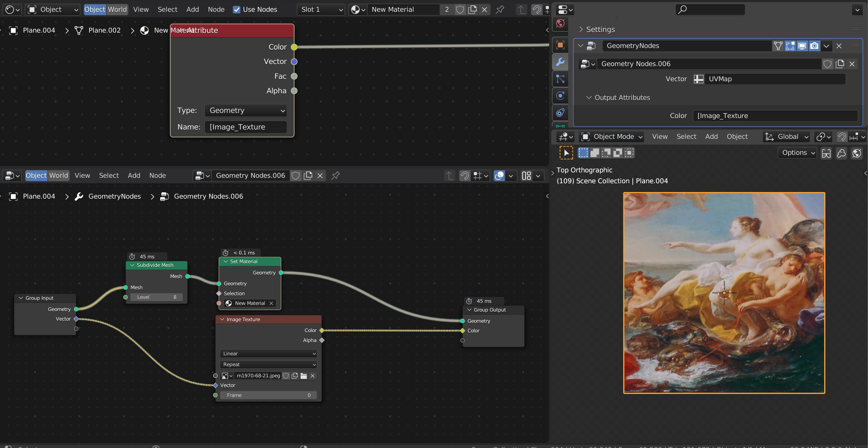Expand the Extension mode dropdown showing Repeat
868x448 pixels.
267,365
